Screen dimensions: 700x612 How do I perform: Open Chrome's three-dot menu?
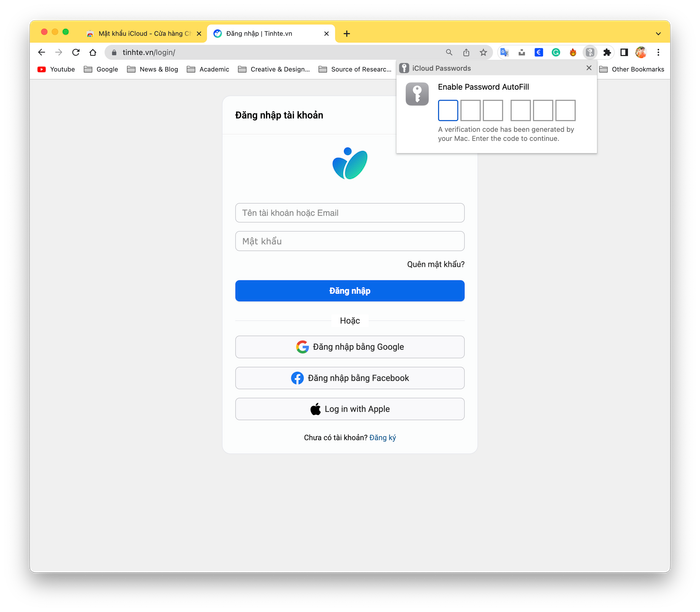coord(658,52)
